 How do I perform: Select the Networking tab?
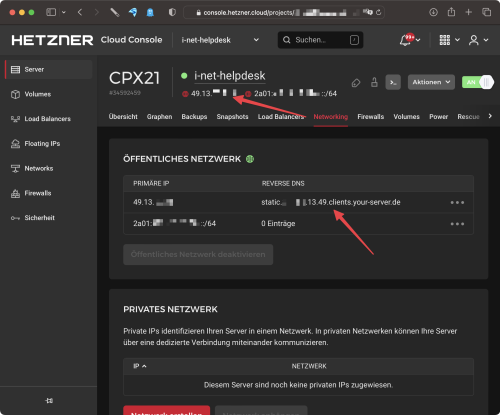[331, 117]
